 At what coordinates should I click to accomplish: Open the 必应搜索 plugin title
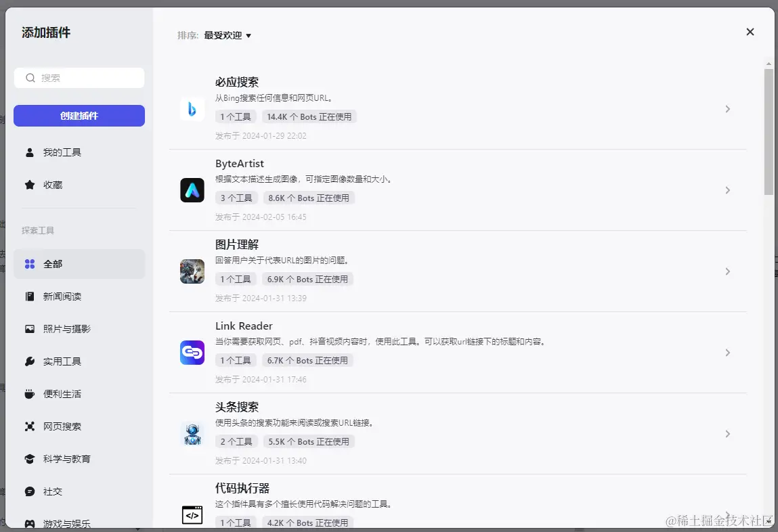[237, 83]
